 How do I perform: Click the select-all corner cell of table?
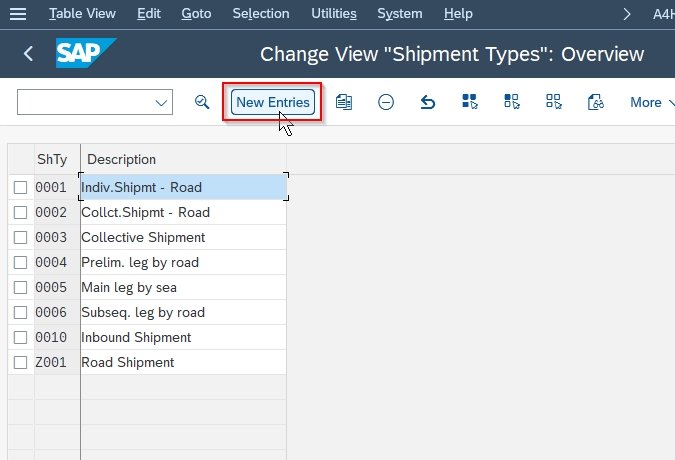(21, 159)
